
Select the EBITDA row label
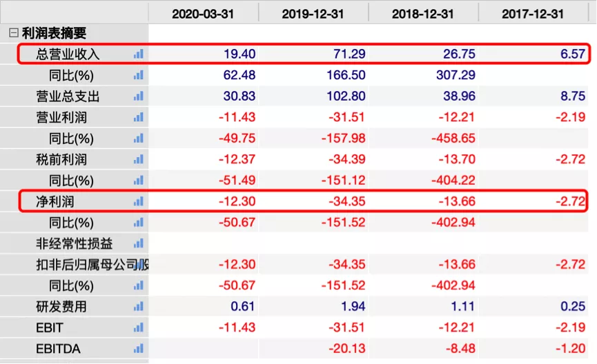pos(58,348)
